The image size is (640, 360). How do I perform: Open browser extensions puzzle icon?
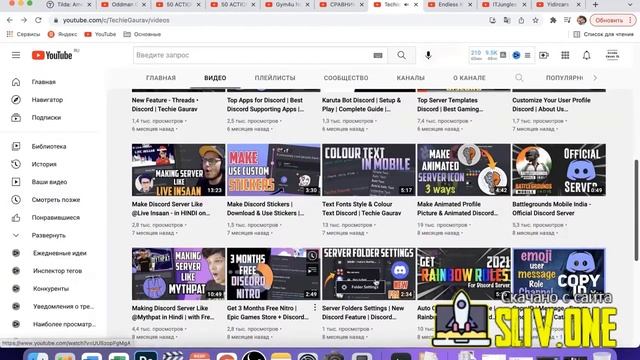(x=553, y=20)
